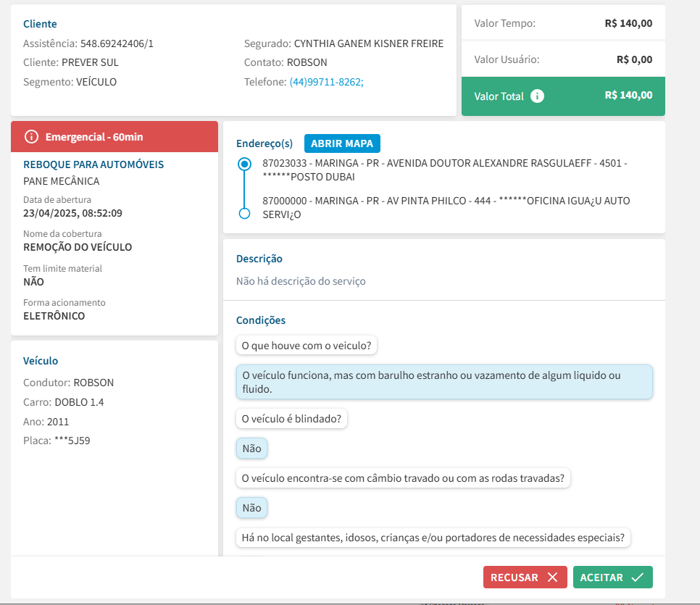The height and width of the screenshot is (605, 700).
Task: Select the question "O que houve com o veiculo?"
Action: tap(307, 346)
